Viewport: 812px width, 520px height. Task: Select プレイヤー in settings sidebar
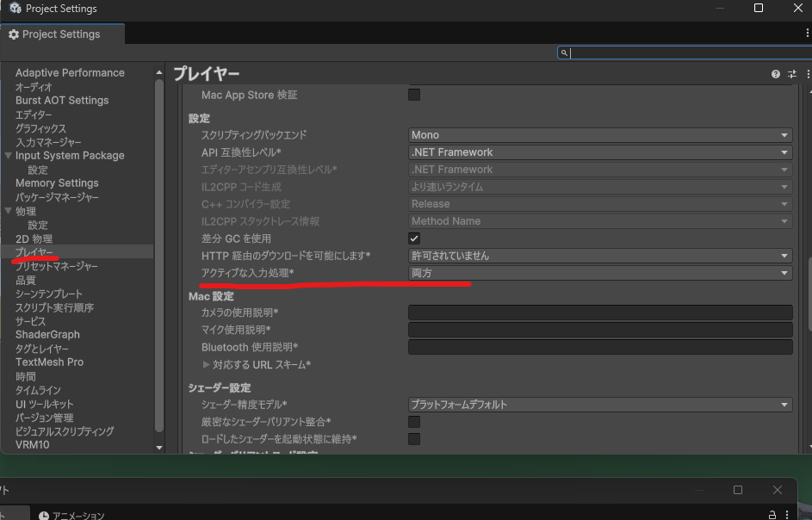pyautogui.click(x=34, y=252)
